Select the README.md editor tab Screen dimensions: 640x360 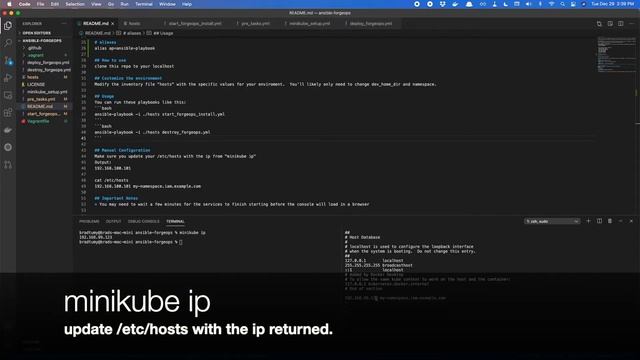[x=96, y=24]
